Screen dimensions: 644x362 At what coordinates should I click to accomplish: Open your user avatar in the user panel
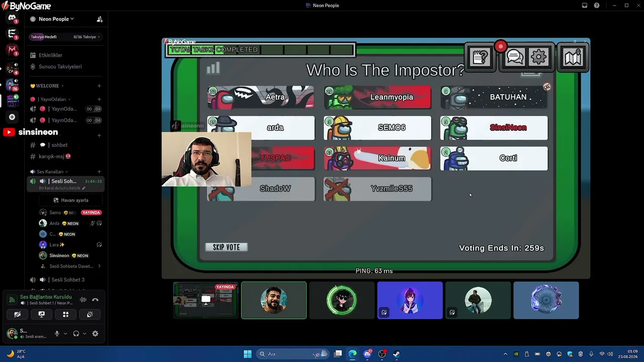(12, 333)
